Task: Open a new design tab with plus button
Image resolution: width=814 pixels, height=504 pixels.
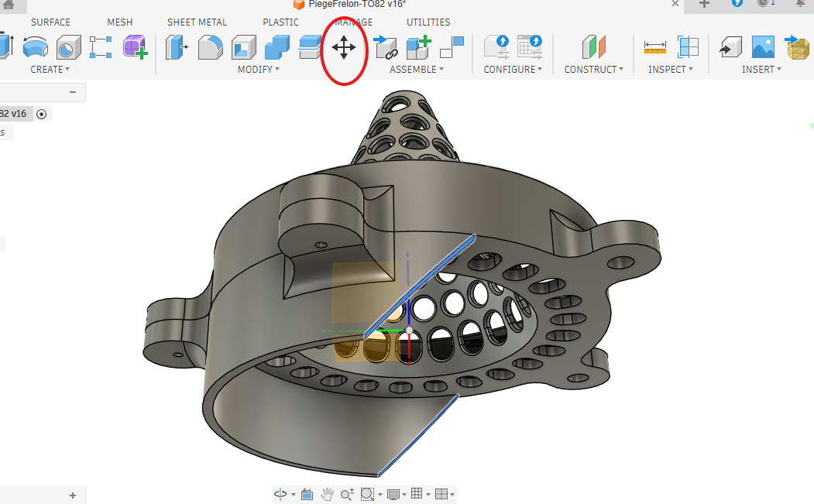Action: pyautogui.click(x=704, y=4)
